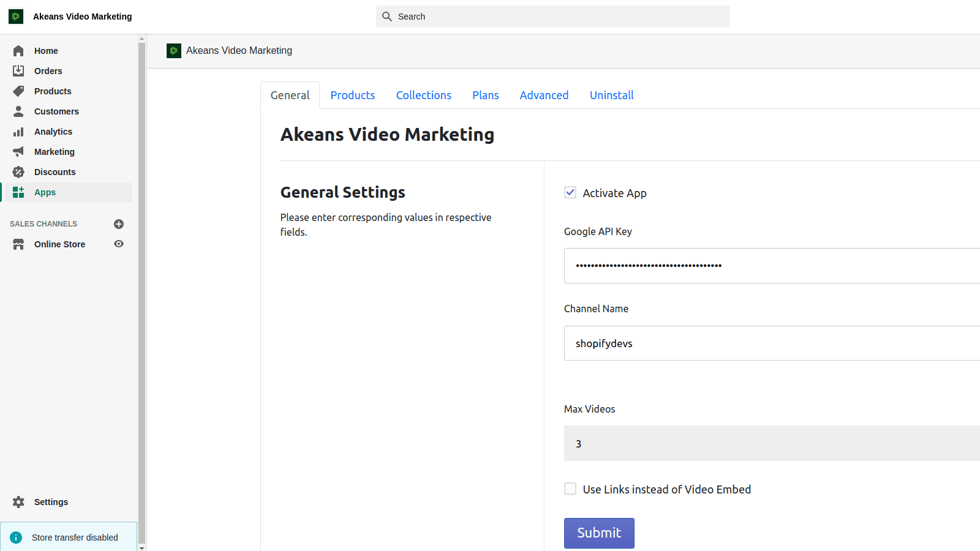
Task: Open the Uninstall tab link
Action: 611,96
